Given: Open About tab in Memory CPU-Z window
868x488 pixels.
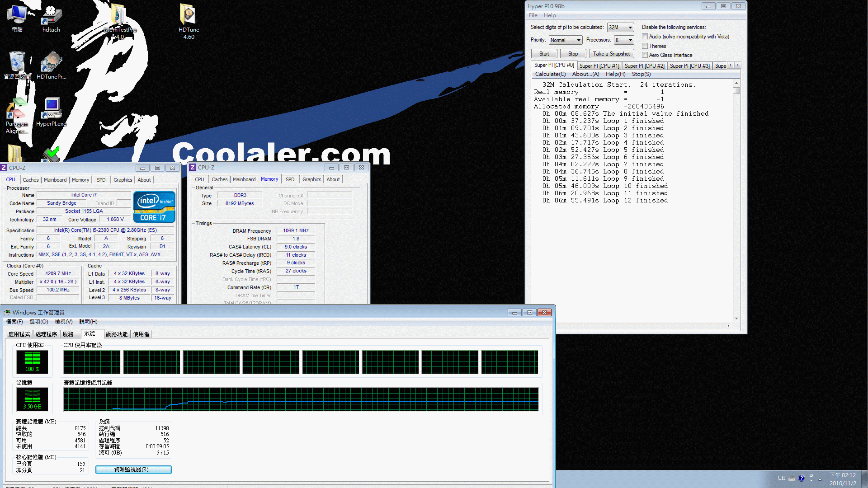Looking at the screenshot, I should pos(333,179).
